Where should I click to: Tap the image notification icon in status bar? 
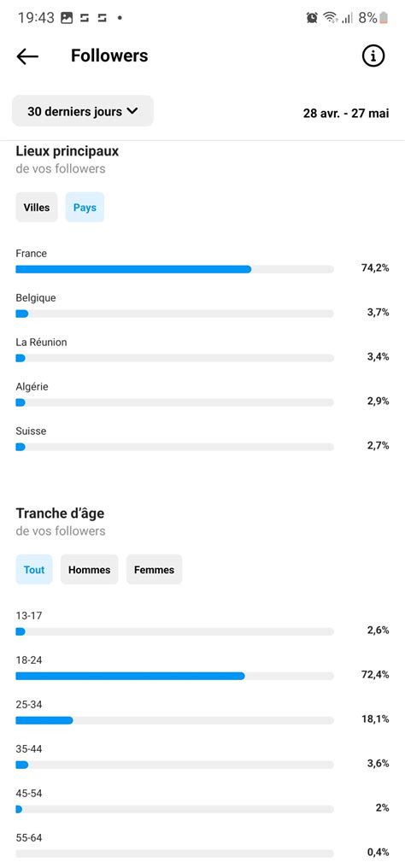pyautogui.click(x=67, y=18)
